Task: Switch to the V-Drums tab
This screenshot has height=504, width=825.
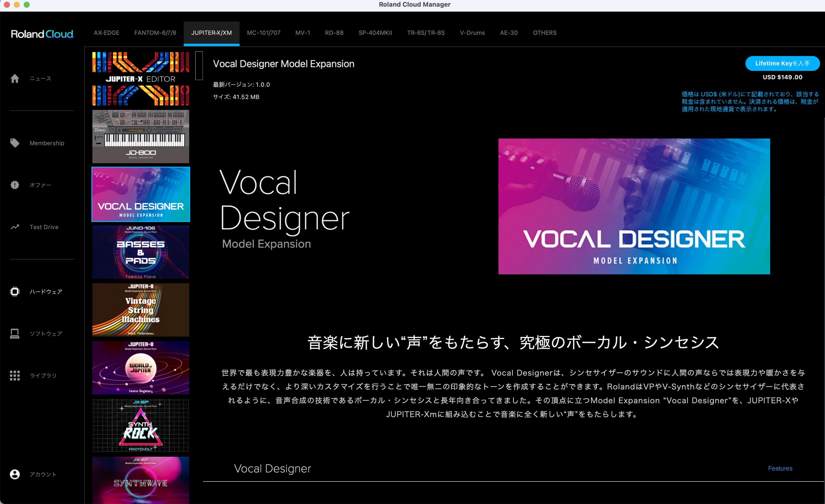Action: click(472, 33)
